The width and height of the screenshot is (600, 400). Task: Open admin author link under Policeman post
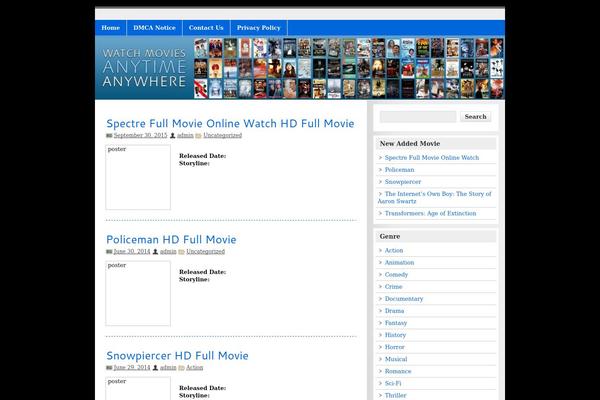tap(168, 251)
